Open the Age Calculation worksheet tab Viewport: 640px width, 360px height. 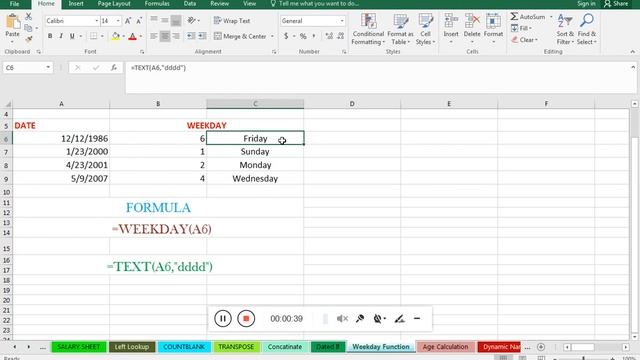point(445,347)
